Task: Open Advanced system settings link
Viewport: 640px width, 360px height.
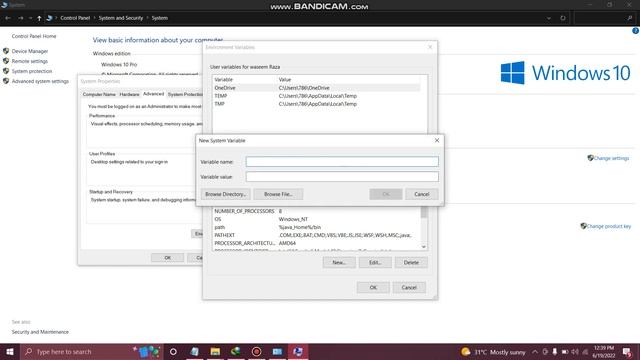Action: click(x=40, y=81)
